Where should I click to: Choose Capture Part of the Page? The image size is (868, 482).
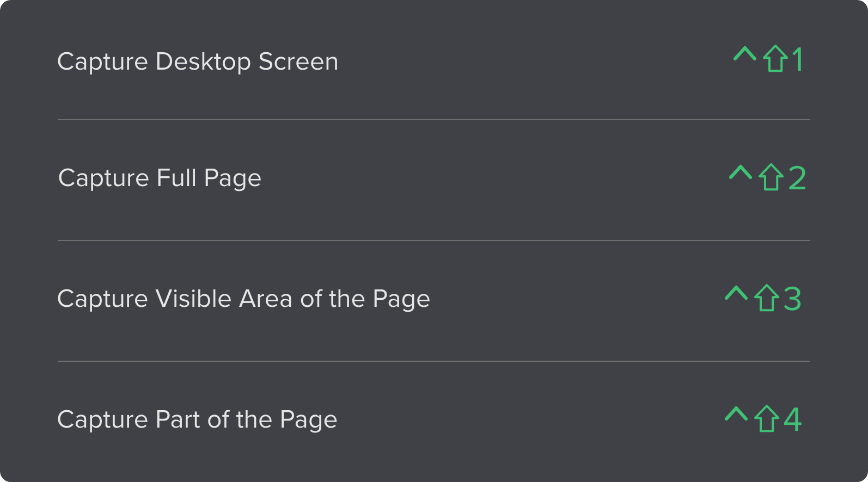tap(433, 421)
